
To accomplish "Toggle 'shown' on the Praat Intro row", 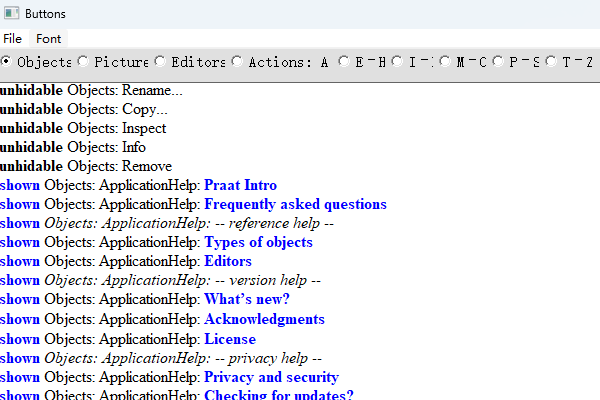I will click(x=20, y=185).
